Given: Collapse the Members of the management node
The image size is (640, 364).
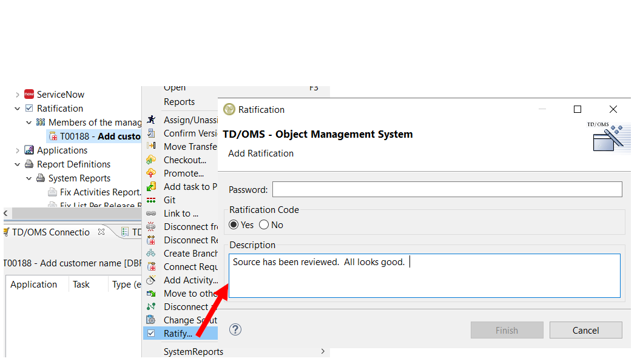Looking at the screenshot, I should [29, 123].
